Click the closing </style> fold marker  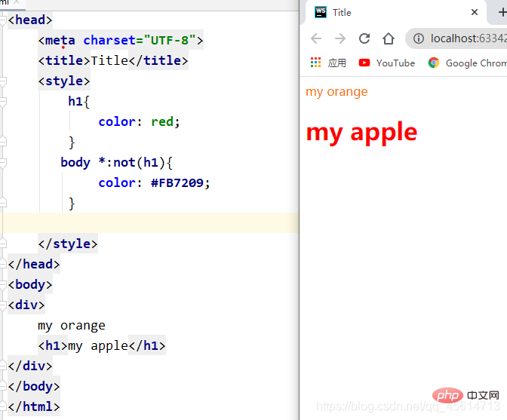pyautogui.click(x=3, y=244)
